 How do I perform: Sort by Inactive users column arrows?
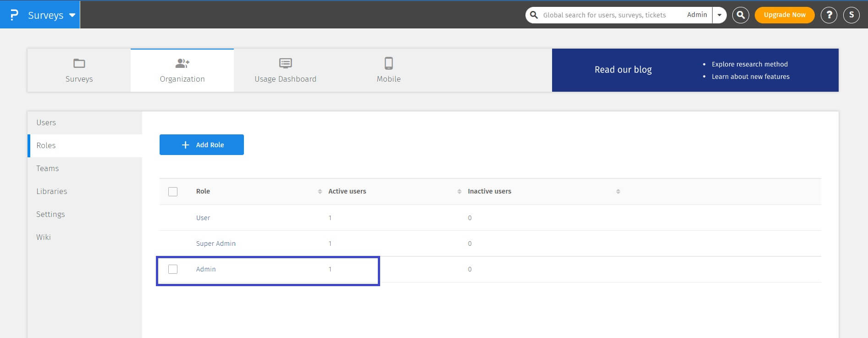coord(618,192)
